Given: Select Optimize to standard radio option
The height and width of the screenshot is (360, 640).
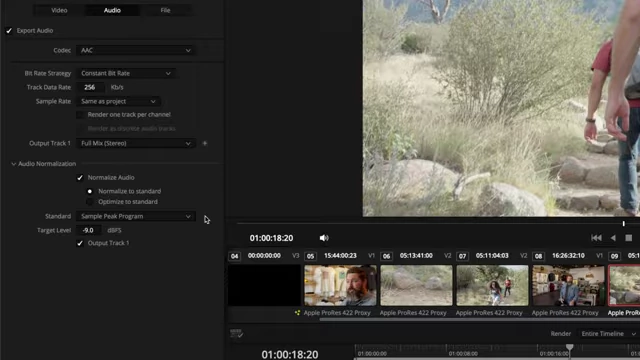Looking at the screenshot, I should point(90,202).
